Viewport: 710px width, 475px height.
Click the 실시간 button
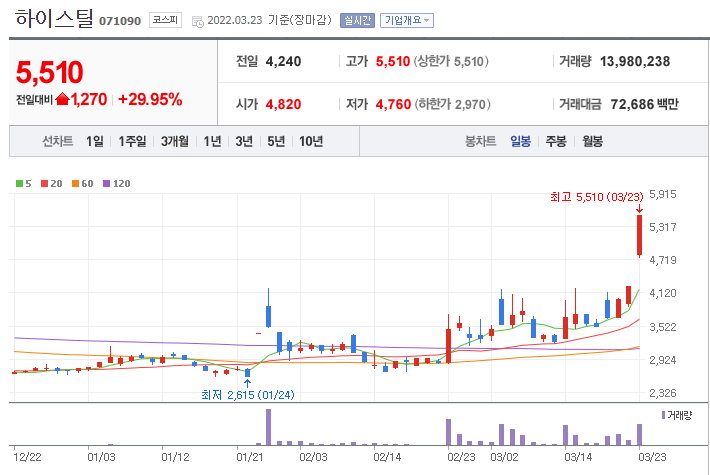tap(357, 20)
